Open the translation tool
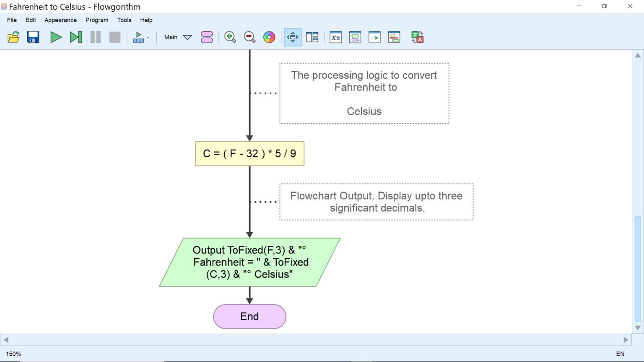Image resolution: width=644 pixels, height=362 pixels. point(417,37)
